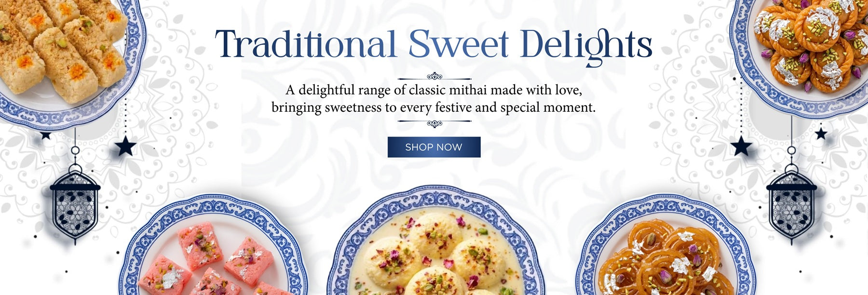Click the small star under the top-left plate
This screenshot has width=868, height=295.
(45, 135)
